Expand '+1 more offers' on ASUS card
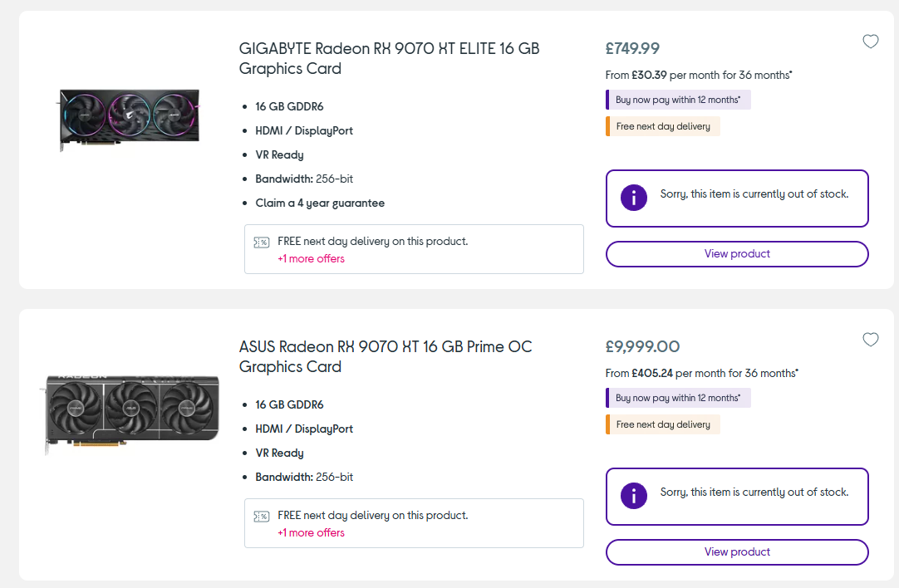 coord(311,532)
